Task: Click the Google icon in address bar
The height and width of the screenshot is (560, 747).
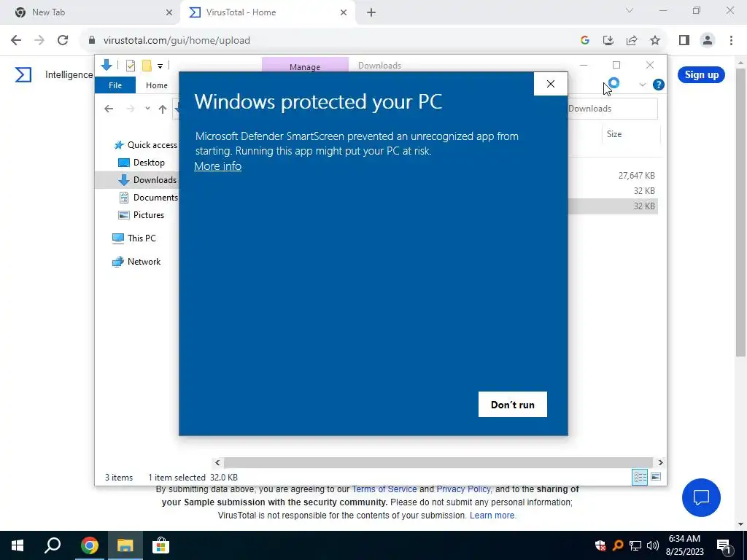Action: point(585,41)
